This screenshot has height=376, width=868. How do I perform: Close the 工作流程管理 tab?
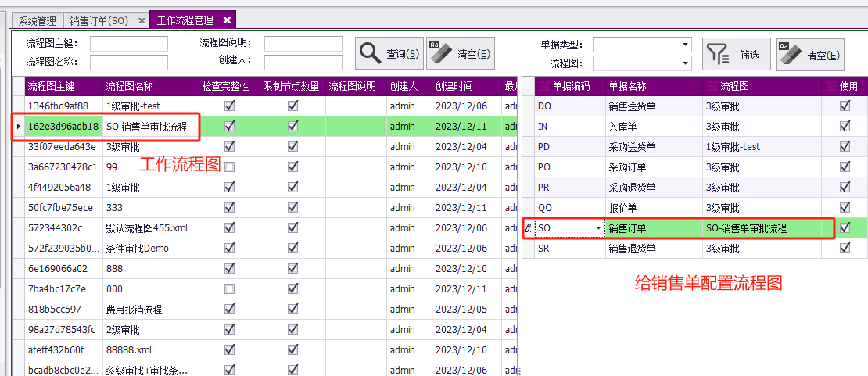coord(227,20)
